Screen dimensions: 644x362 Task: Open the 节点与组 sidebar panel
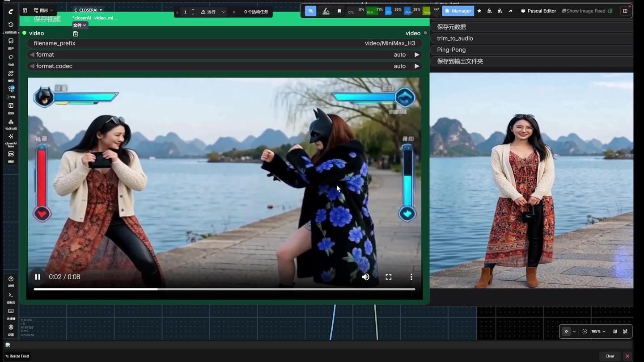coord(11,124)
